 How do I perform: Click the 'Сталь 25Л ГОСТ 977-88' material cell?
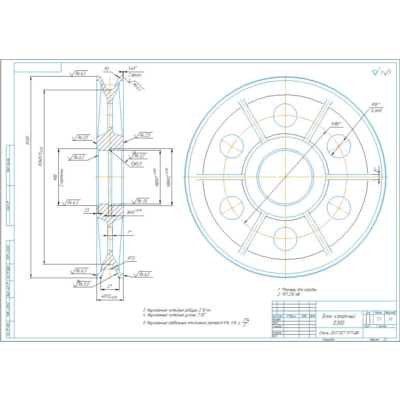point(339,333)
